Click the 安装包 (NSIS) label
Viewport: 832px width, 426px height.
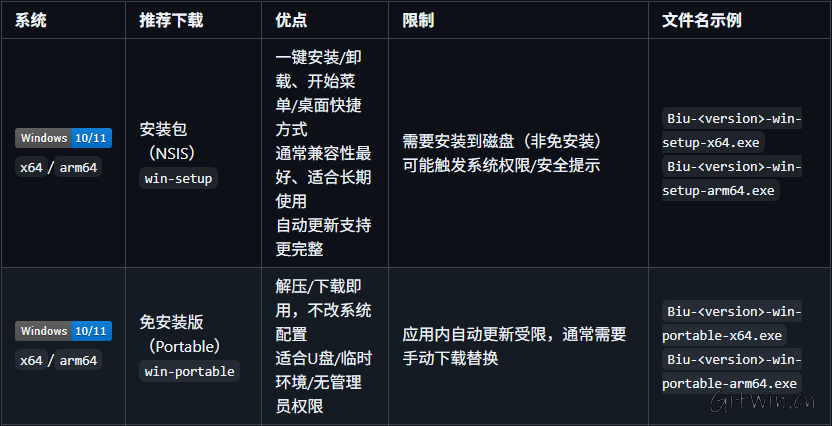166,141
